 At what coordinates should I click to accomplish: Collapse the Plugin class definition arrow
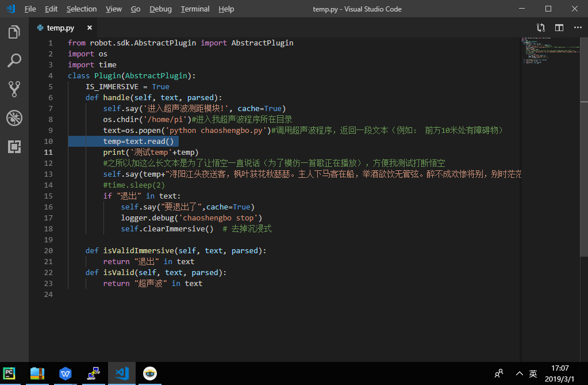pyautogui.click(x=63, y=75)
